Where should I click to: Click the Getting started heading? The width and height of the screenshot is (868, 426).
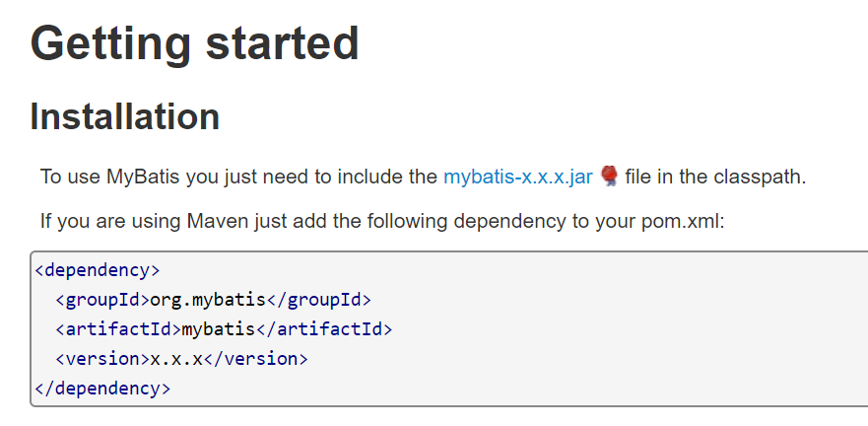pyautogui.click(x=194, y=43)
